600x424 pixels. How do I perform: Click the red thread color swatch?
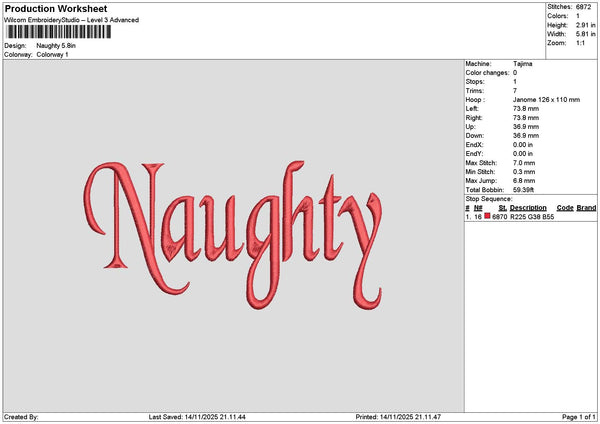click(487, 216)
